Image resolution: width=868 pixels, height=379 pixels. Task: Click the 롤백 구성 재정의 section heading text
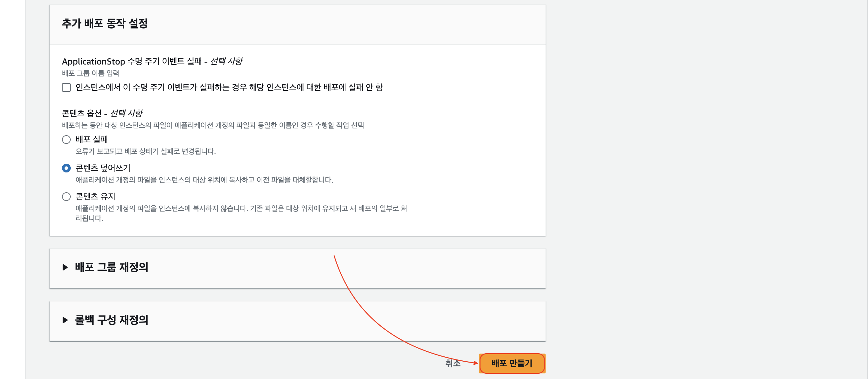tap(111, 320)
